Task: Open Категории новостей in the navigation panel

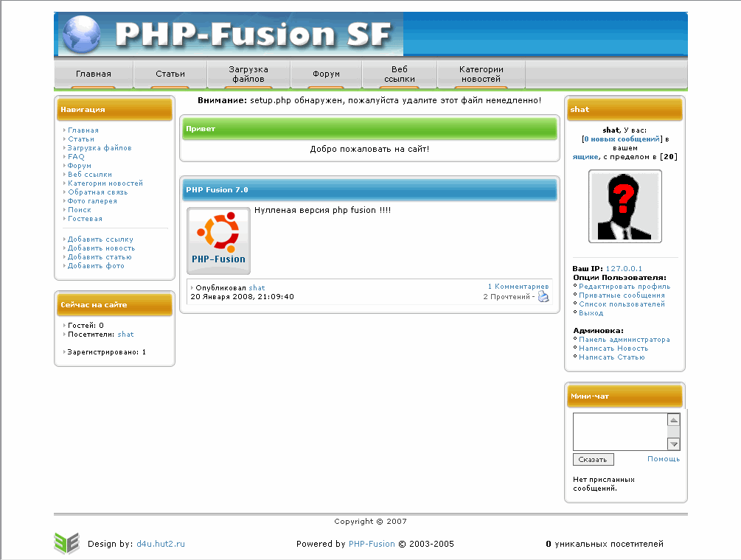Action: [105, 183]
